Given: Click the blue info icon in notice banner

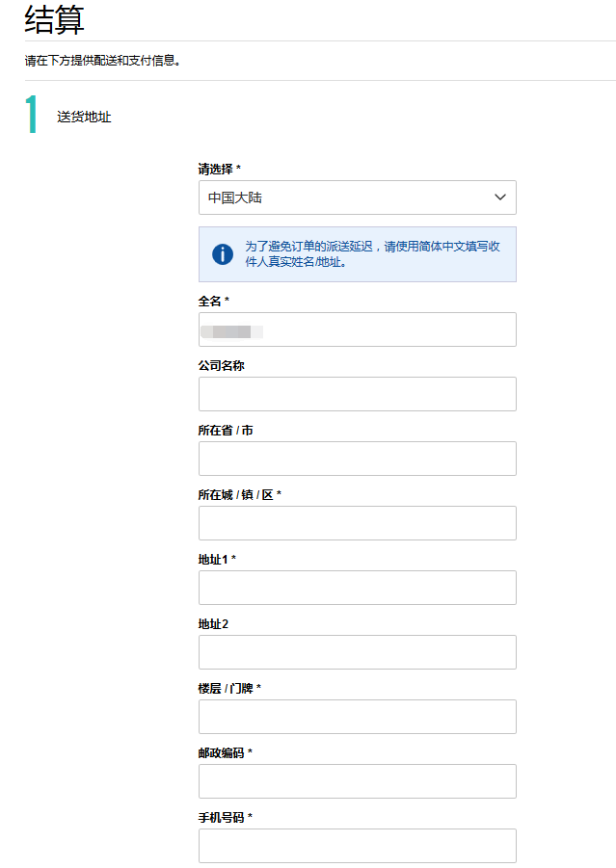Looking at the screenshot, I should [x=223, y=254].
